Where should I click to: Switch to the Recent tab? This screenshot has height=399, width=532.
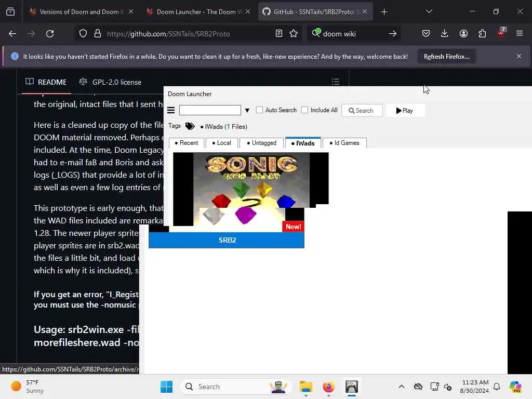(x=187, y=143)
